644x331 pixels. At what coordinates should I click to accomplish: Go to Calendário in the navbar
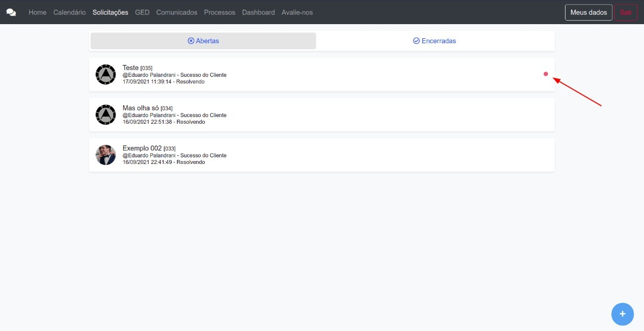coord(69,13)
